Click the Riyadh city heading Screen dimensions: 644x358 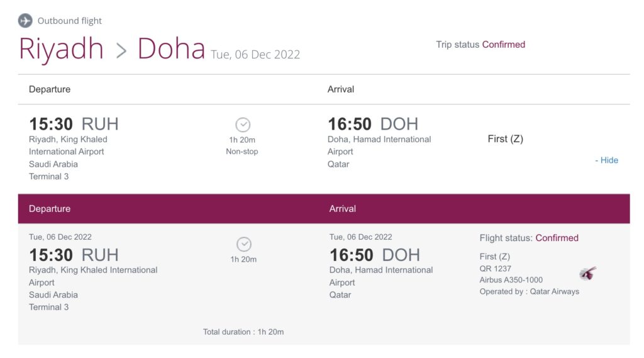(61, 49)
